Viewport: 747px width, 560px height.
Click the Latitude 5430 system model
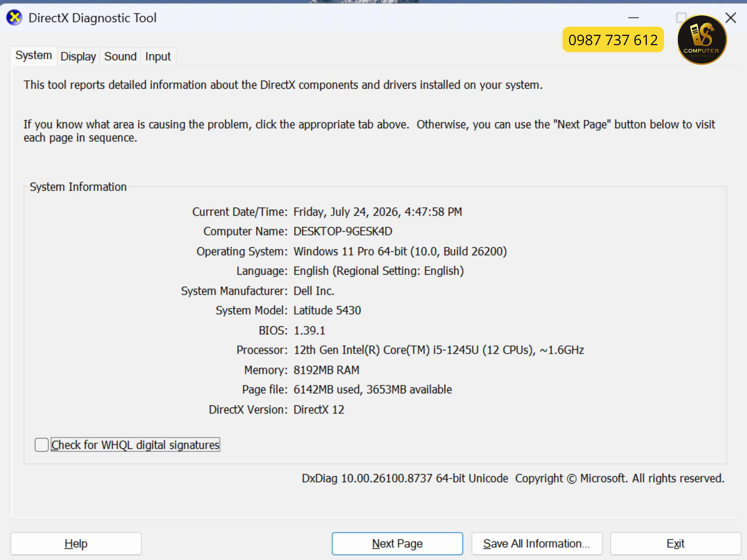pos(327,310)
